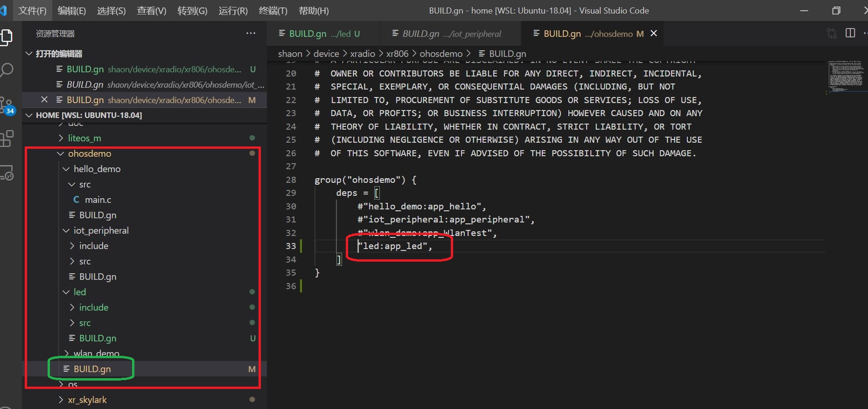Collapse the ohosdemo folder

(90, 153)
